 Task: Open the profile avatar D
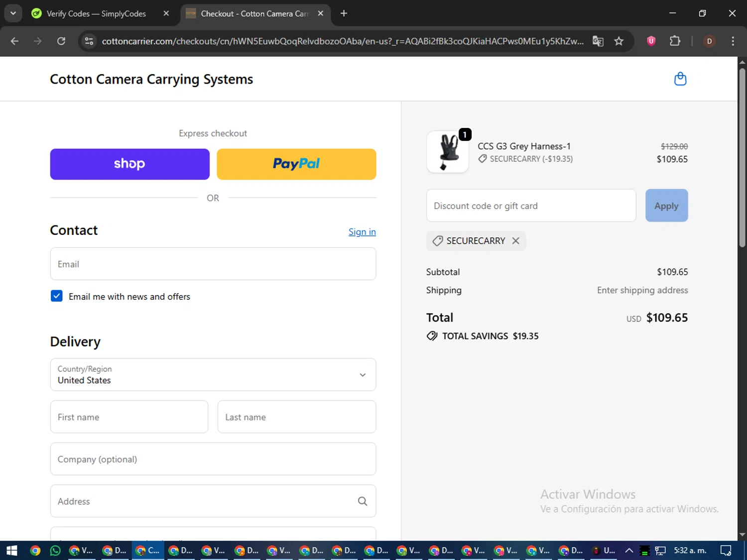point(709,41)
